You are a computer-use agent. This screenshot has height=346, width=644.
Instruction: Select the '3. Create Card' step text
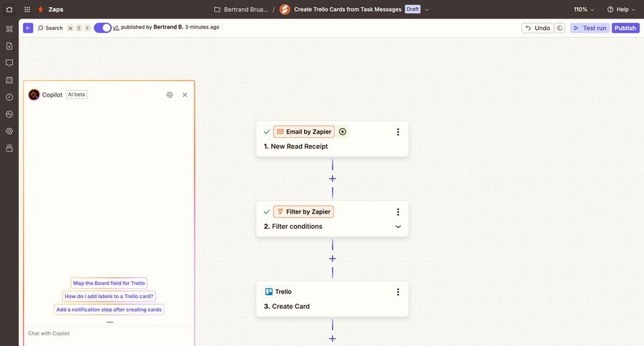287,306
